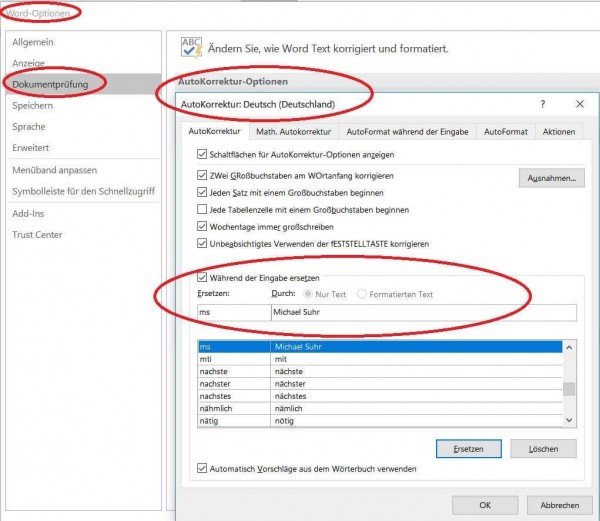Switch to the AutoKorrektur tab
The width and height of the screenshot is (600, 521).
click(214, 131)
